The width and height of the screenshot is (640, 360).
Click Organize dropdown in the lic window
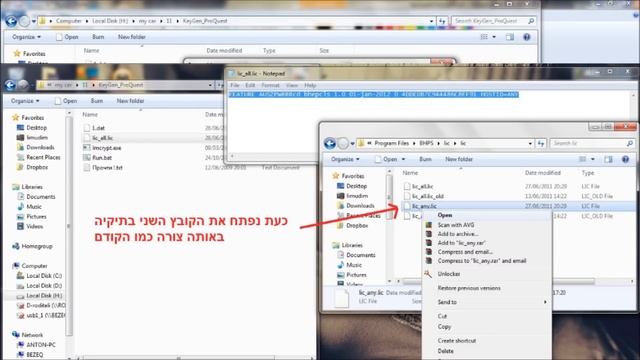tap(345, 159)
